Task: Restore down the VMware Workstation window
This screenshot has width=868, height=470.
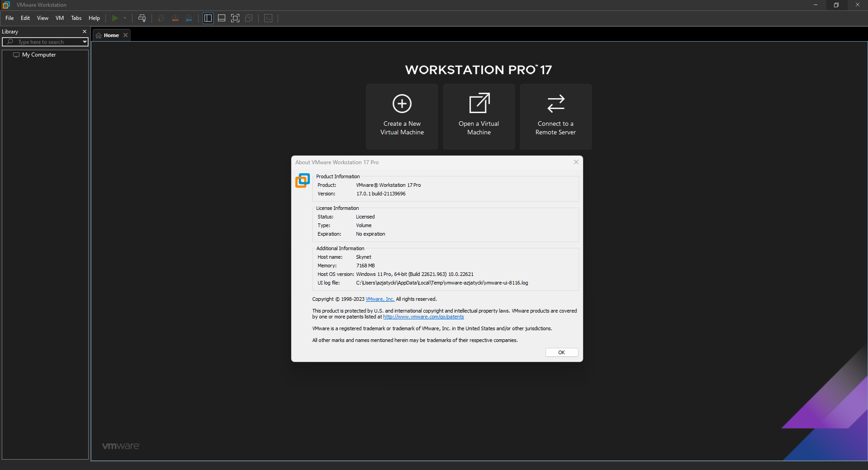Action: (x=836, y=5)
